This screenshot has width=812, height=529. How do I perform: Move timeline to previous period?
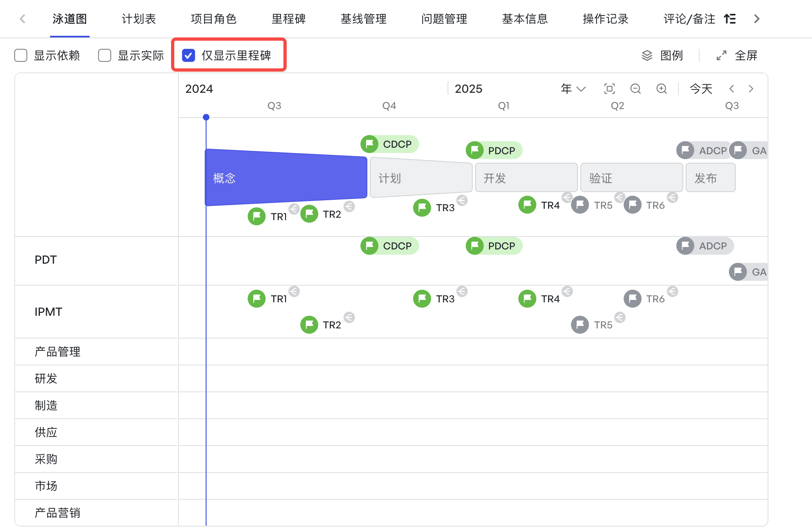point(732,89)
